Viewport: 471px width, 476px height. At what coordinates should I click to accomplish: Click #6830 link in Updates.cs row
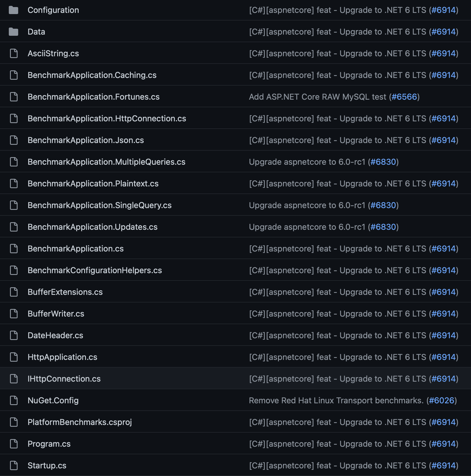pyautogui.click(x=383, y=227)
